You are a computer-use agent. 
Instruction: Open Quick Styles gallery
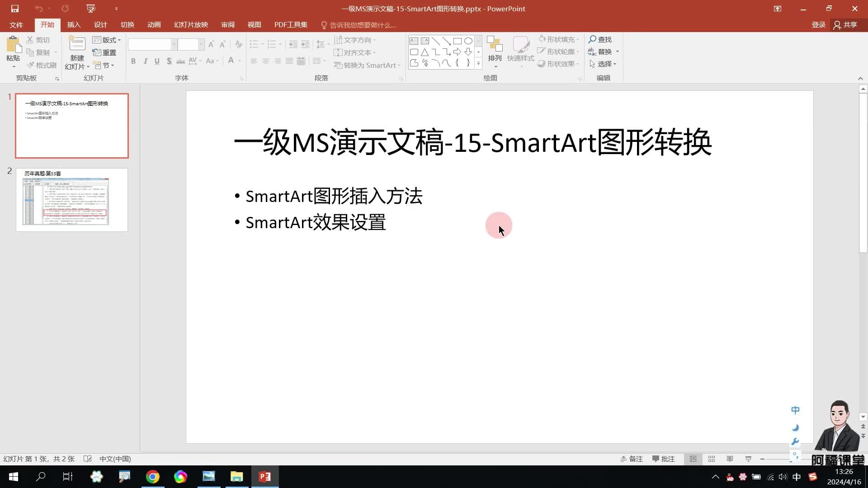(521, 52)
